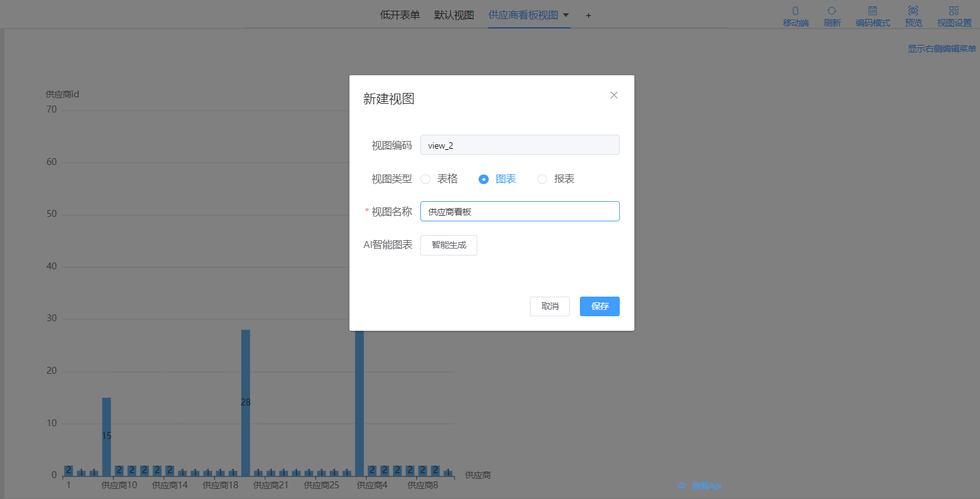Select the 报表 radio option
This screenshot has width=980, height=499.
pos(542,179)
